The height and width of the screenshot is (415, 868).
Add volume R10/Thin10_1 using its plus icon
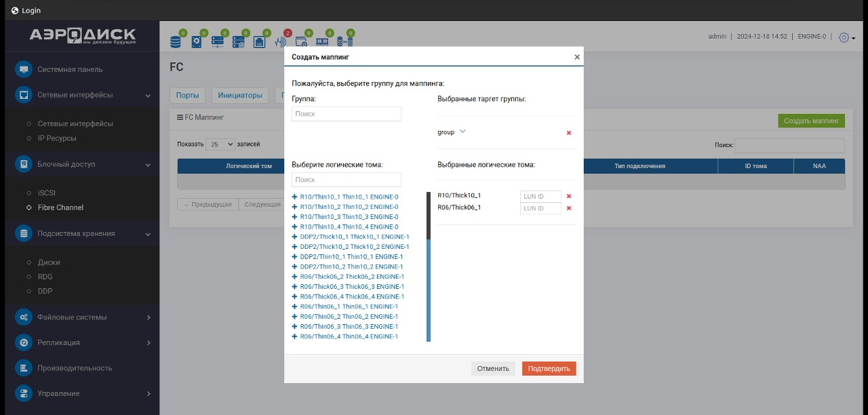pos(295,197)
